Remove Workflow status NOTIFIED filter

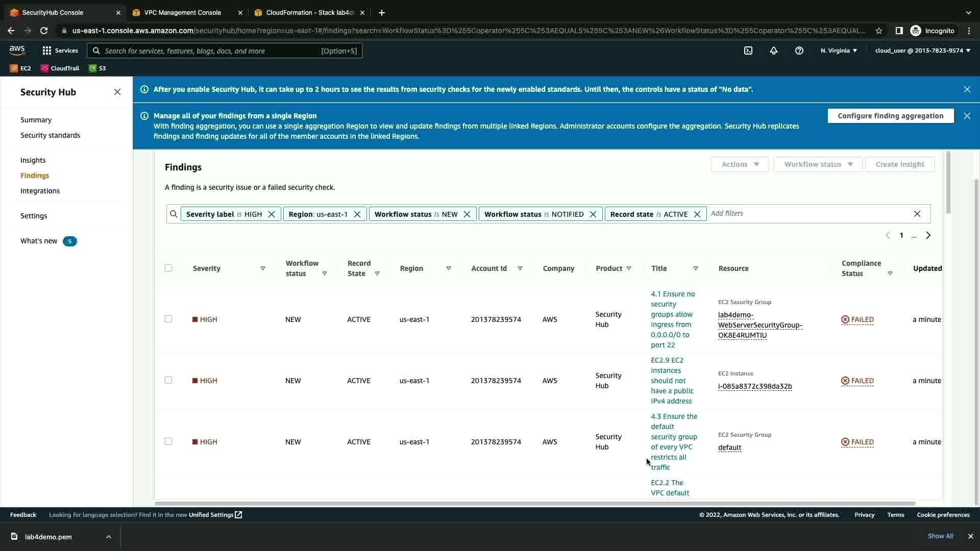[593, 214]
